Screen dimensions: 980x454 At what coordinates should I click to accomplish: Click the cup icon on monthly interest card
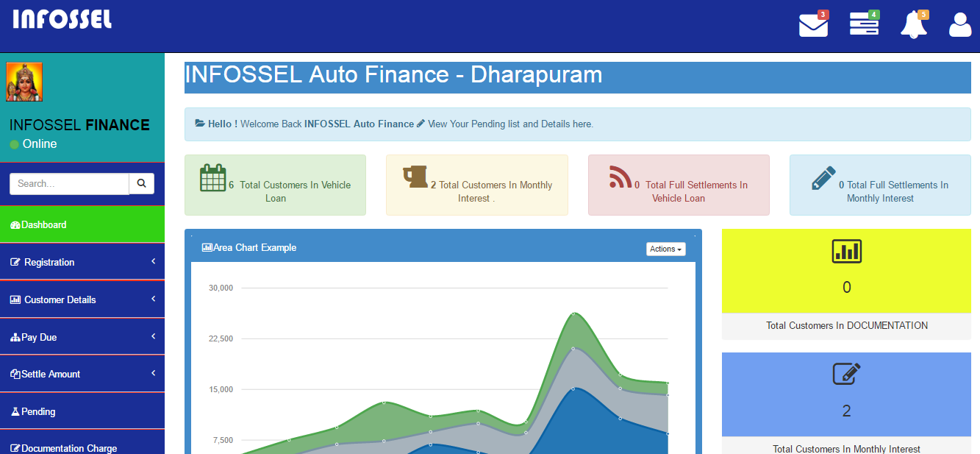tap(415, 177)
